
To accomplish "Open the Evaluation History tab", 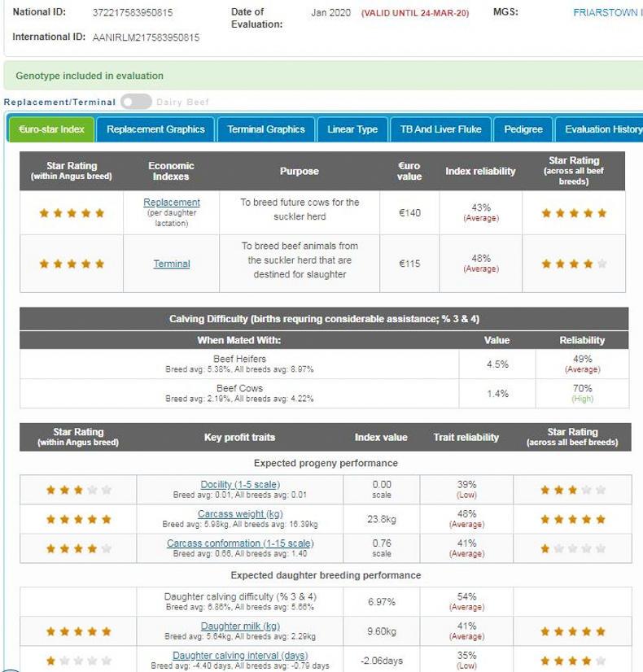I will coord(602,129).
